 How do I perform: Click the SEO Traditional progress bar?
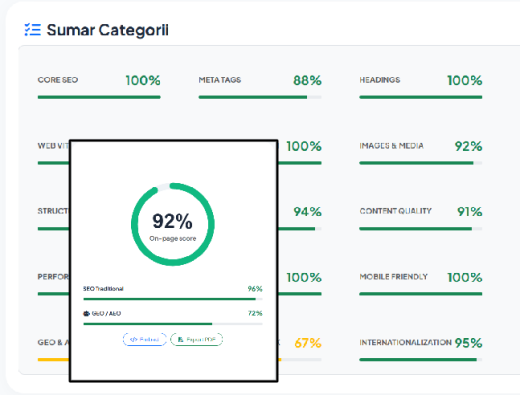point(173,299)
